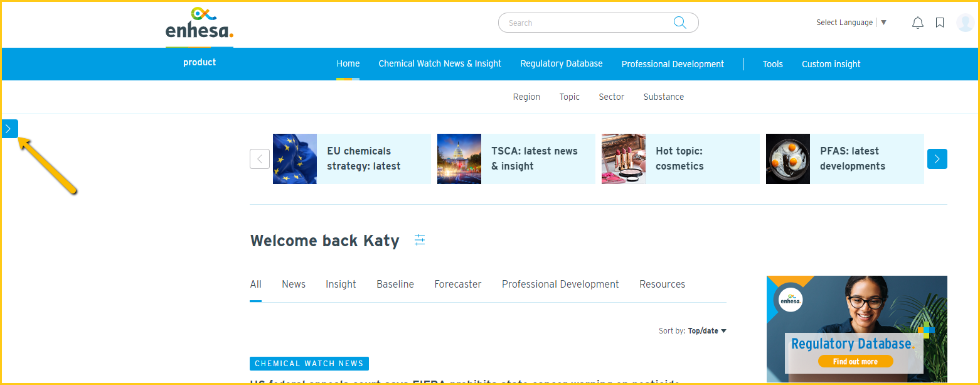Open Professional Development in the blue navigation bar
This screenshot has height=385, width=980.
point(673,64)
